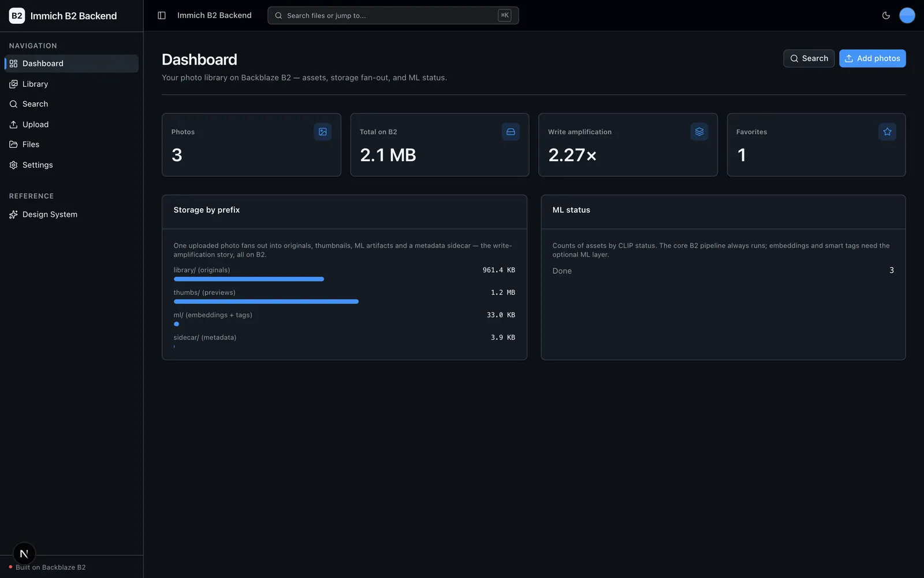Navigate to Files
Screen dimensions: 924x578
point(72,144)
